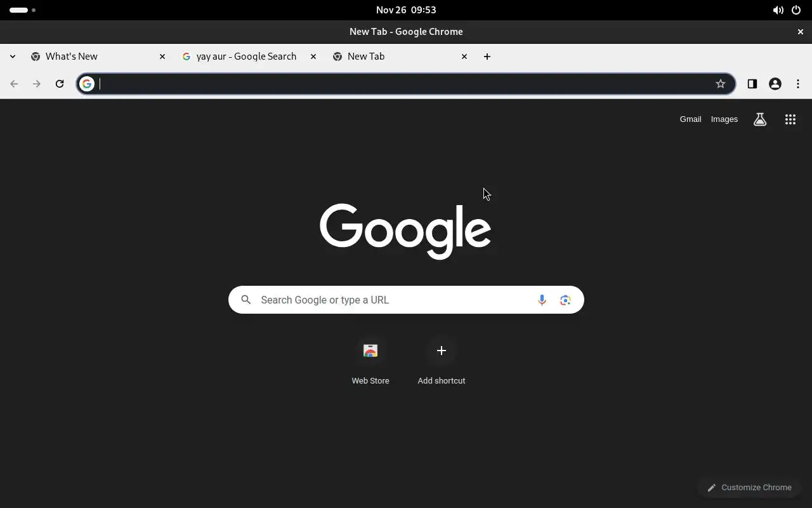Select the New Tab tab
The width and height of the screenshot is (812, 508).
[x=400, y=57]
